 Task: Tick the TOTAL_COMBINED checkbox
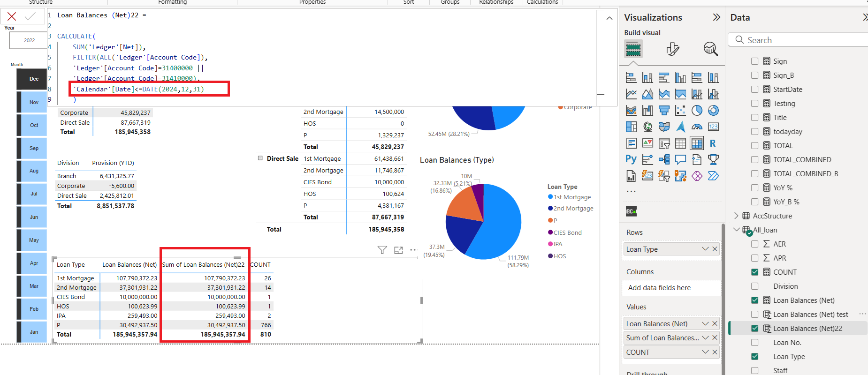tap(754, 160)
